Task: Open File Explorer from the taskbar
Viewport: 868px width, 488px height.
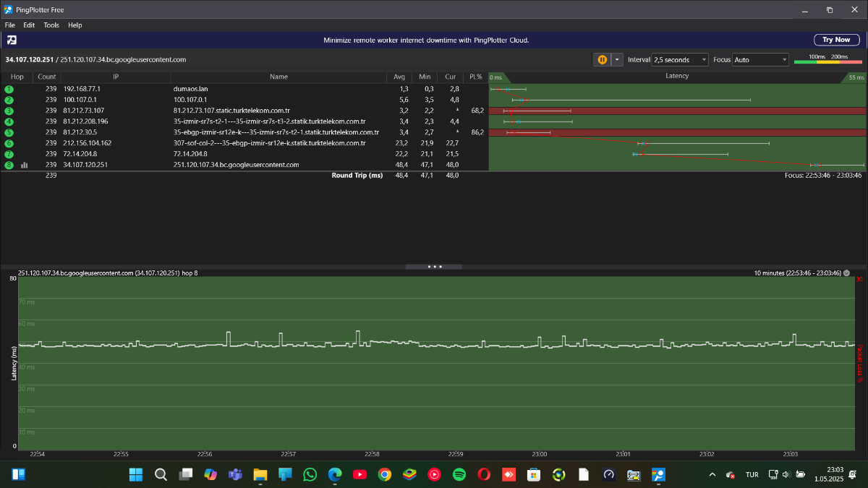Action: pos(260,475)
